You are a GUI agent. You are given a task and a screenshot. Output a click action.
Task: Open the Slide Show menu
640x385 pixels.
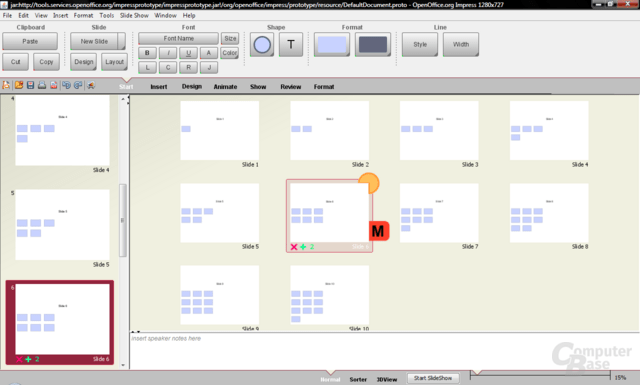(134, 16)
